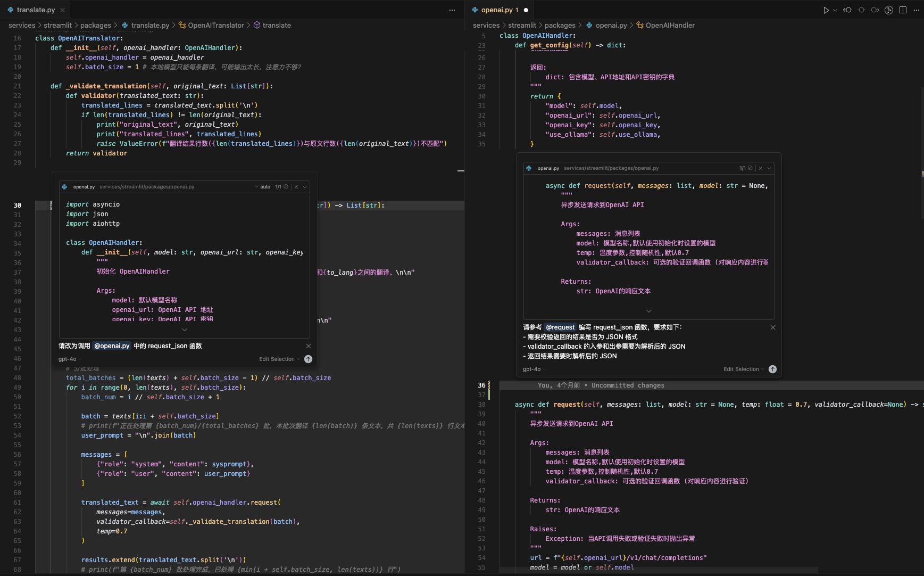Close translate.py tab
Screen dimensions: 924x576
click(63, 10)
